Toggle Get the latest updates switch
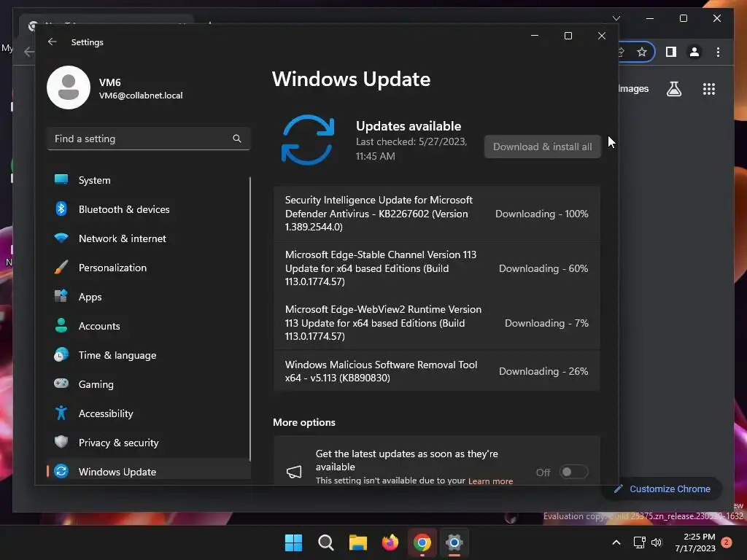Image resolution: width=747 pixels, height=560 pixels. (x=573, y=472)
